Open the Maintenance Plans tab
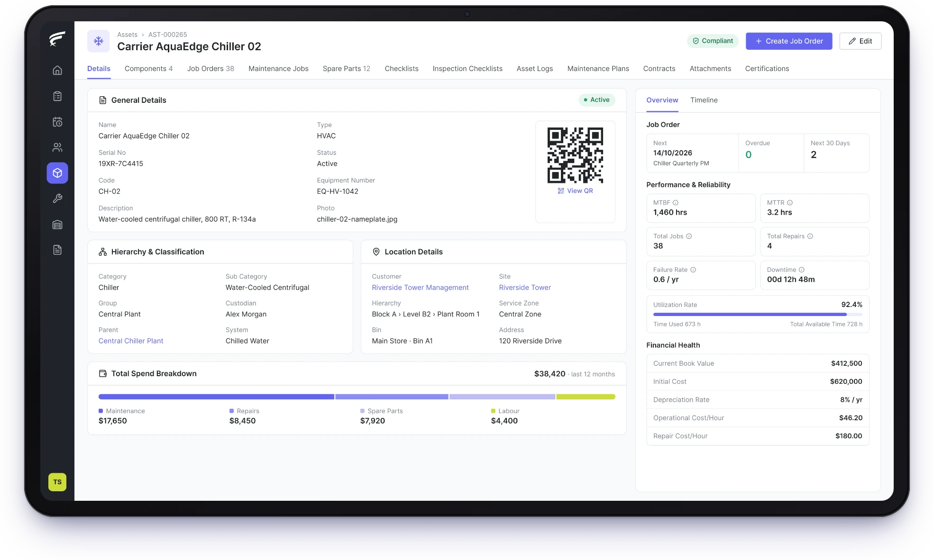Viewport: 934px width, 560px height. click(598, 69)
